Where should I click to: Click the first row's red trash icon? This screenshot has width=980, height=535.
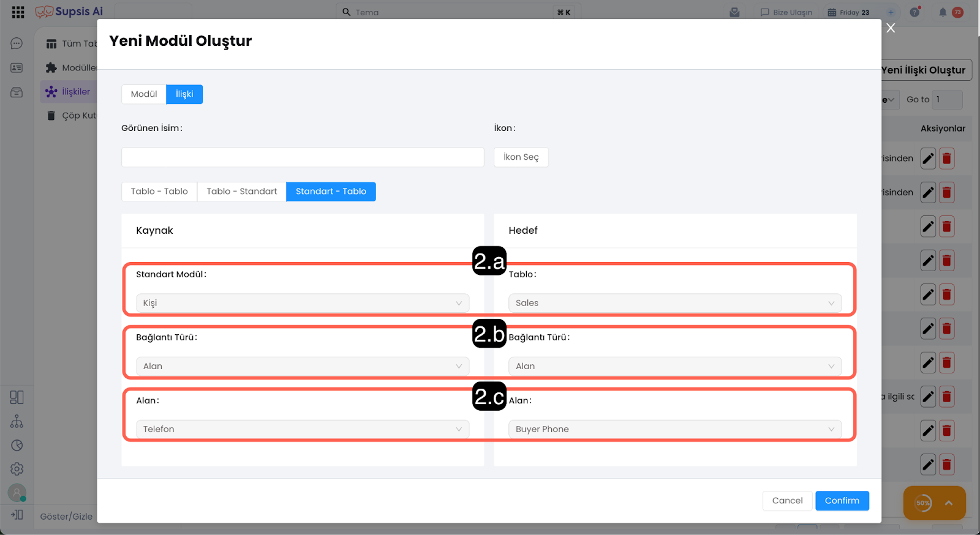946,159
